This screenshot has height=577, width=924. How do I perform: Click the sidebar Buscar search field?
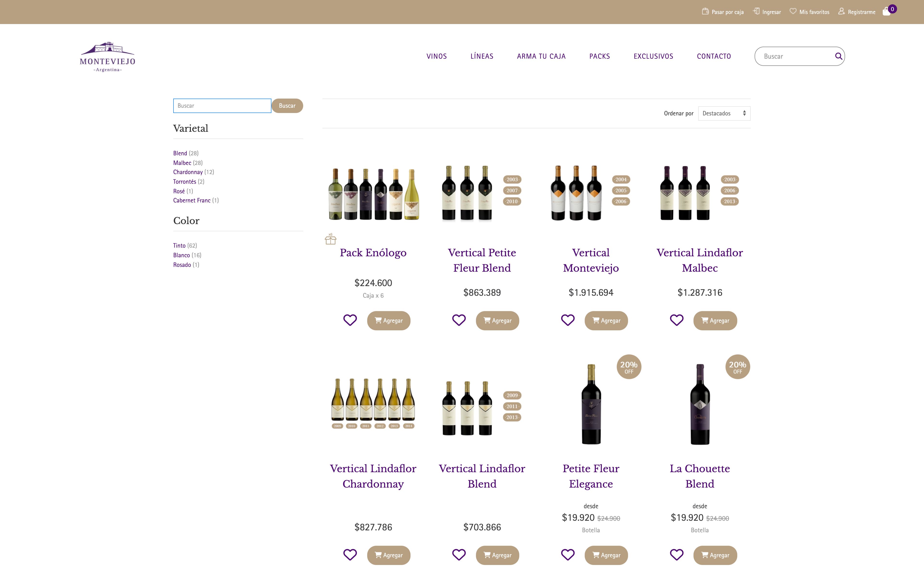click(x=222, y=106)
